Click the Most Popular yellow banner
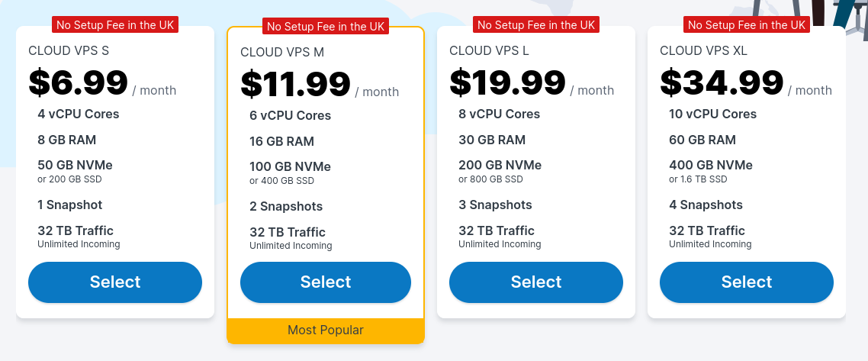Image resolution: width=868 pixels, height=361 pixels. (x=326, y=330)
